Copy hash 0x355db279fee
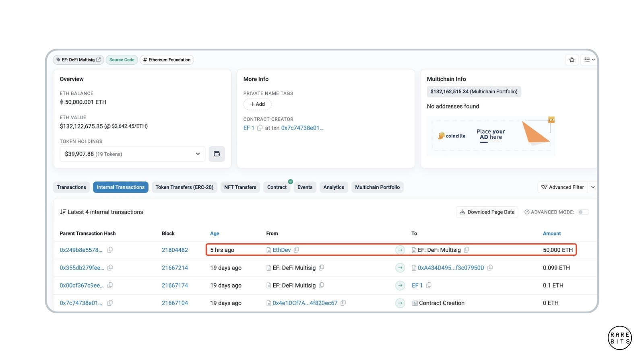Screen dimensions: 644x362 tap(110, 267)
